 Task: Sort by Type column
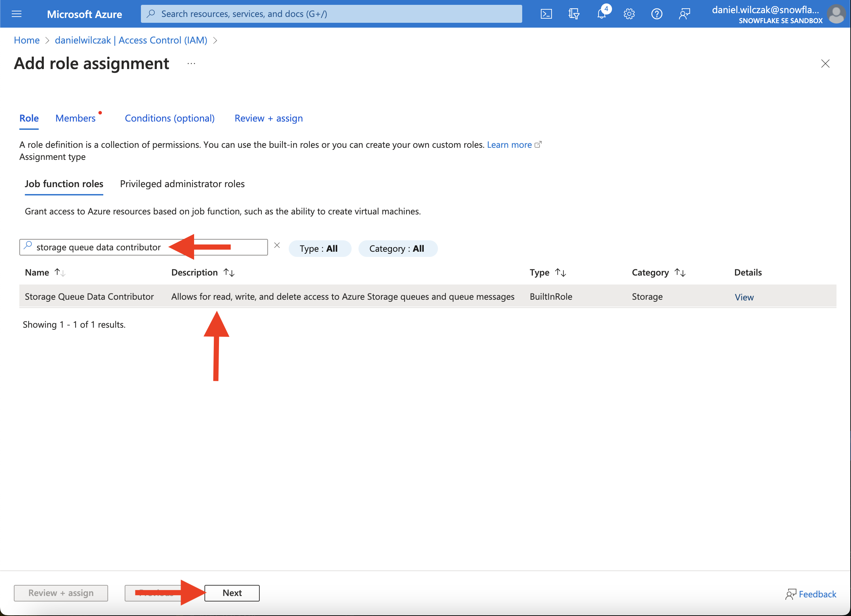click(560, 272)
